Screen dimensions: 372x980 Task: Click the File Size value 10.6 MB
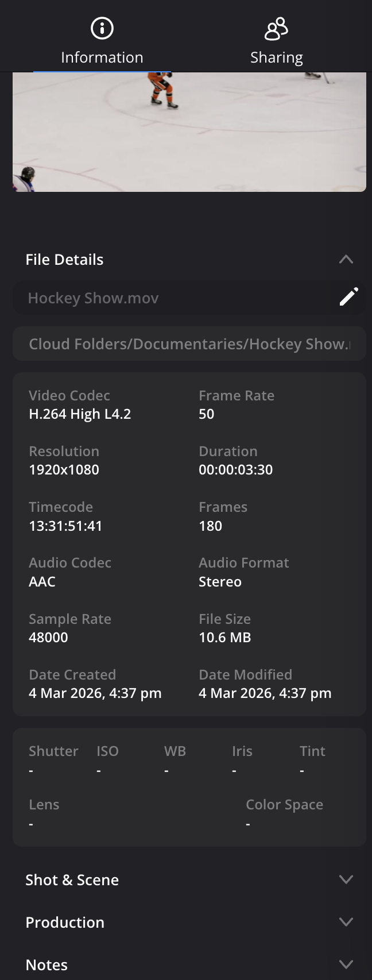click(x=225, y=636)
